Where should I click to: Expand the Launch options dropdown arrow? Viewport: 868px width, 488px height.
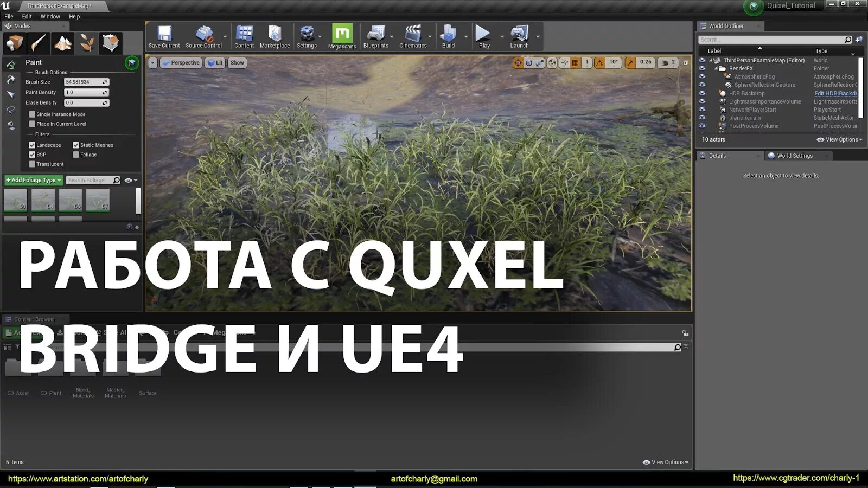pyautogui.click(x=538, y=37)
